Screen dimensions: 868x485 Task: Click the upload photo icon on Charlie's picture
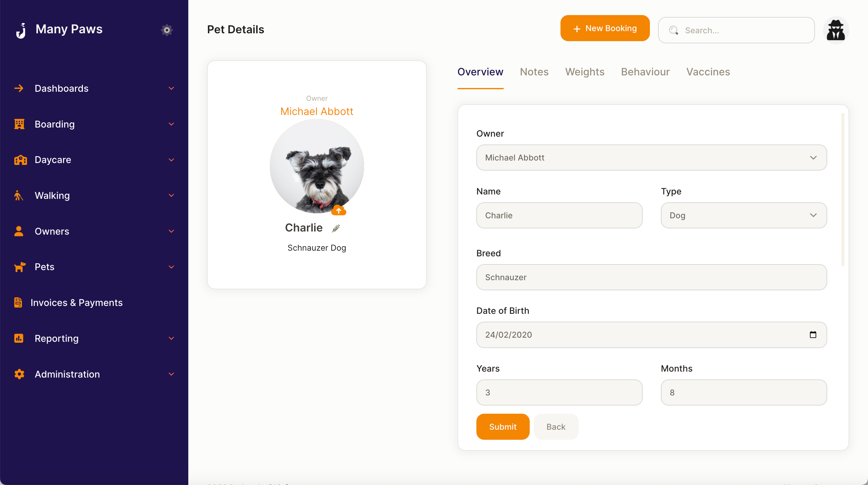coord(339,210)
